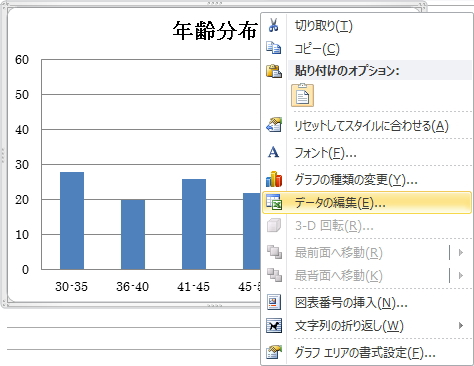The image size is (474, 366).
Task: Click the bar chart type-change icon
Action: click(x=274, y=179)
